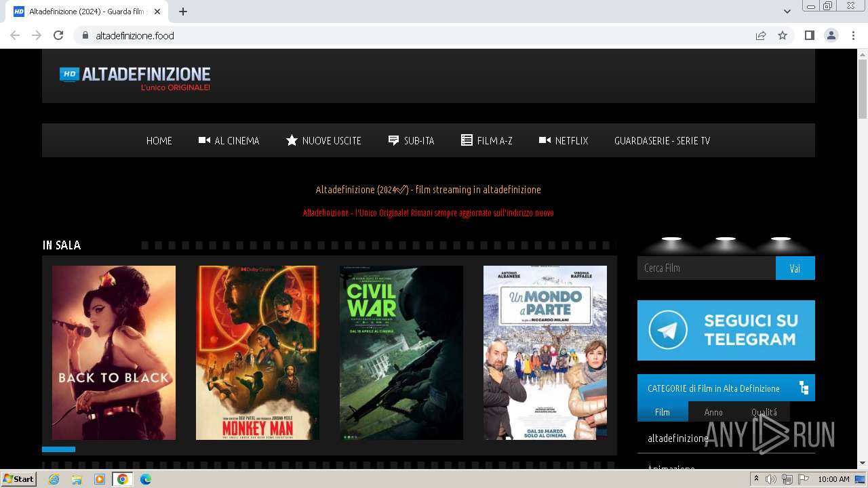Click the Vai search button
The image size is (868, 488).
tap(795, 268)
